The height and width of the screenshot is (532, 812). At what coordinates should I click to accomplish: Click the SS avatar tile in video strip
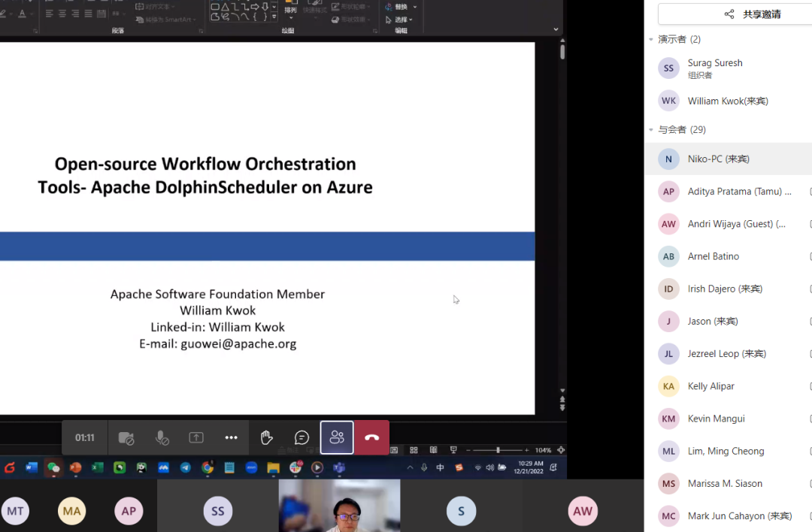(x=217, y=506)
